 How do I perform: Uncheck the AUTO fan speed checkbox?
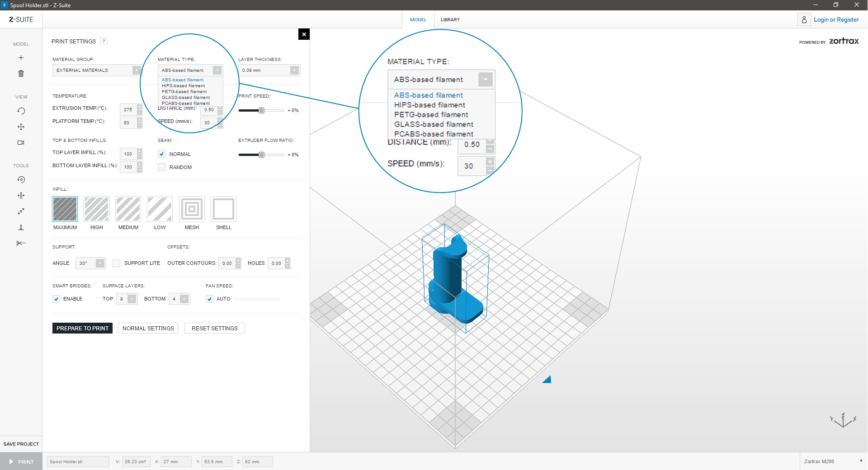point(209,299)
